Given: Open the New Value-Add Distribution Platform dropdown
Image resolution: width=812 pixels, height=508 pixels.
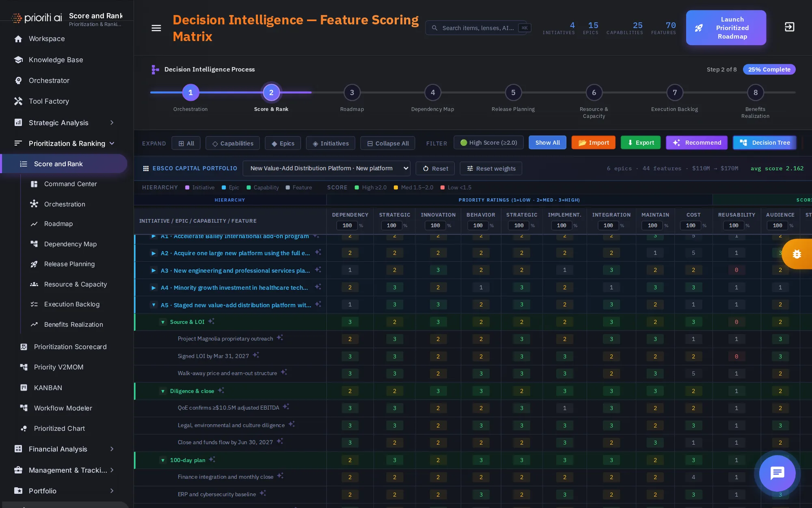Looking at the screenshot, I should (326, 168).
